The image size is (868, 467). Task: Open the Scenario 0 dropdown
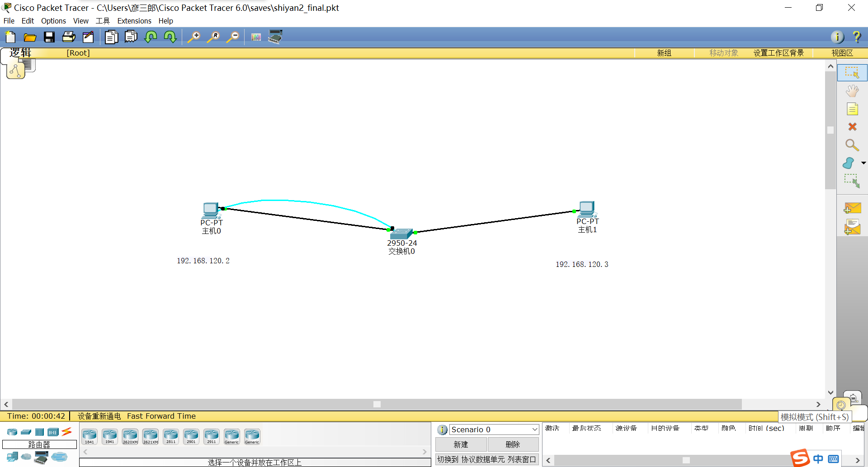[494, 430]
